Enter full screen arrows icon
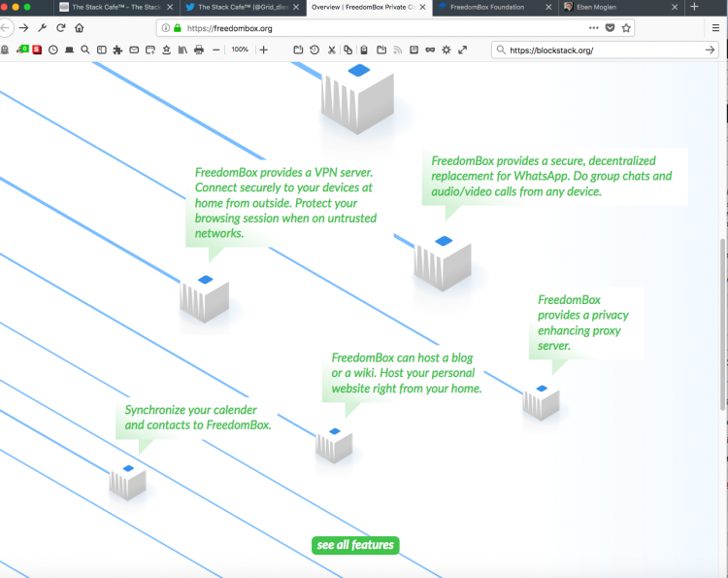 click(x=462, y=50)
